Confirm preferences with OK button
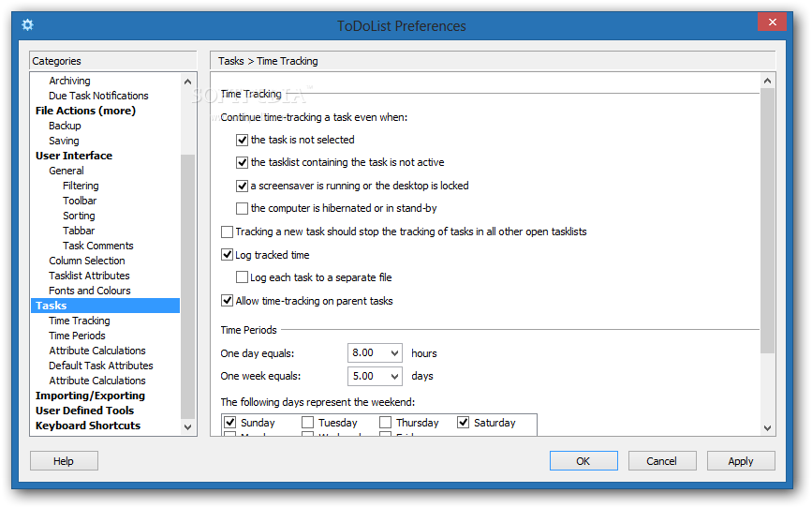 (583, 461)
